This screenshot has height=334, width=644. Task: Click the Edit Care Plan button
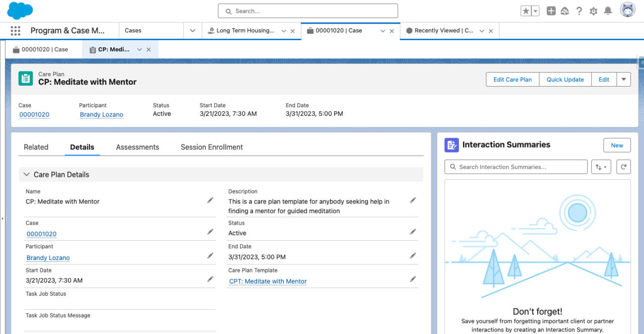tap(512, 79)
